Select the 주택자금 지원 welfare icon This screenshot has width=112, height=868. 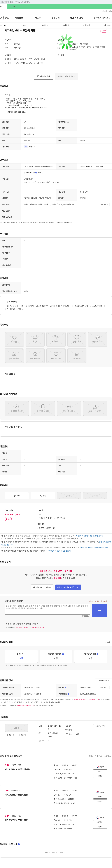14,356
